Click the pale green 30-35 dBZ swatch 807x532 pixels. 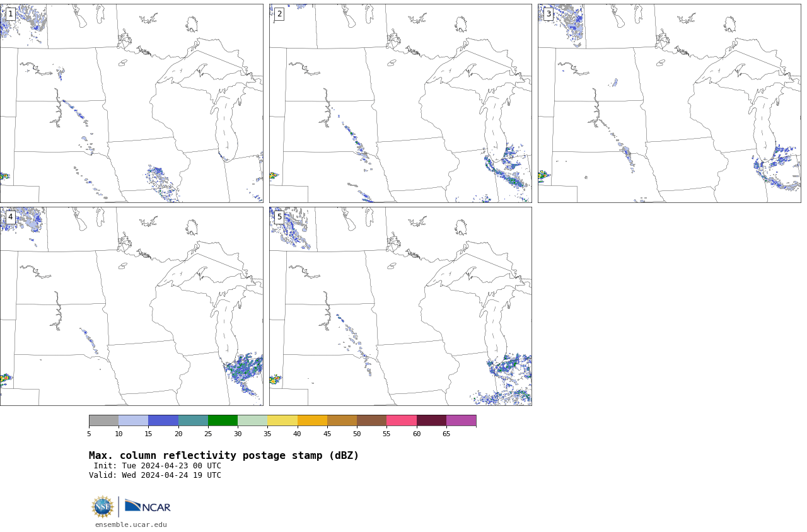(x=252, y=420)
